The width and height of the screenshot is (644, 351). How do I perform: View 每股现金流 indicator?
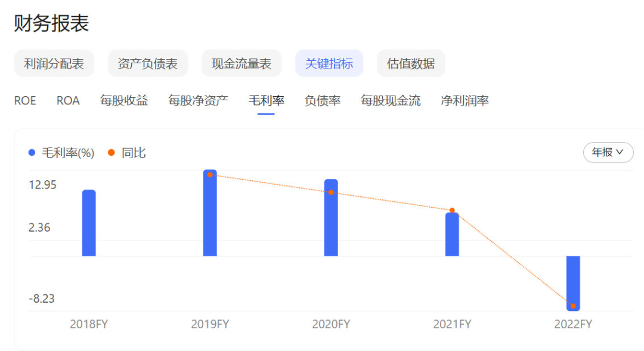pyautogui.click(x=391, y=101)
